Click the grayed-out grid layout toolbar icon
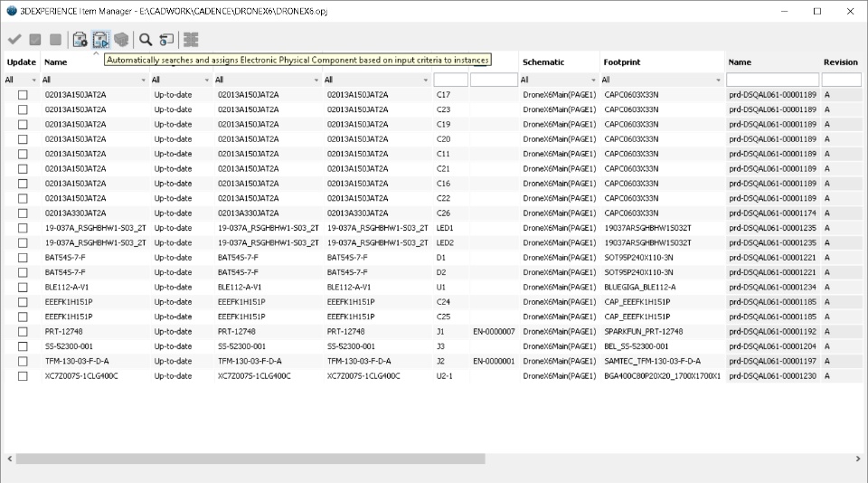This screenshot has height=483, width=868. pos(191,39)
